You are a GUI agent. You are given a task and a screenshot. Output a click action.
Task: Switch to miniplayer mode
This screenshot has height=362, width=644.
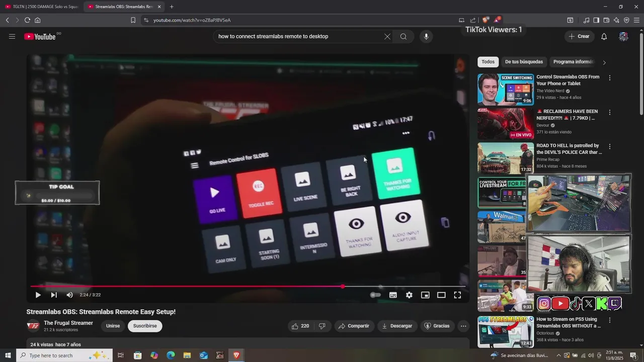point(425,295)
